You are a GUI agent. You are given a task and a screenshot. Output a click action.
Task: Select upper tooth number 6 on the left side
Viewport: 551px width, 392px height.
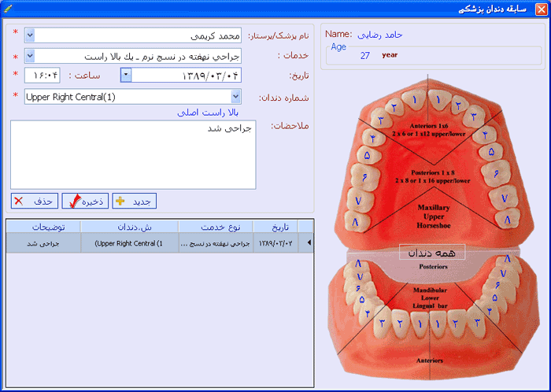pyautogui.click(x=364, y=177)
